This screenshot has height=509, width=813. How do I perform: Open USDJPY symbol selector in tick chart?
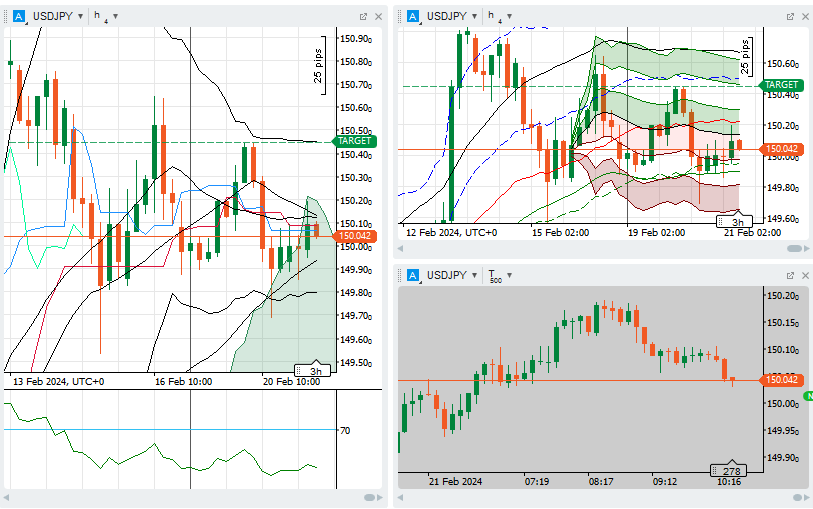click(449, 275)
